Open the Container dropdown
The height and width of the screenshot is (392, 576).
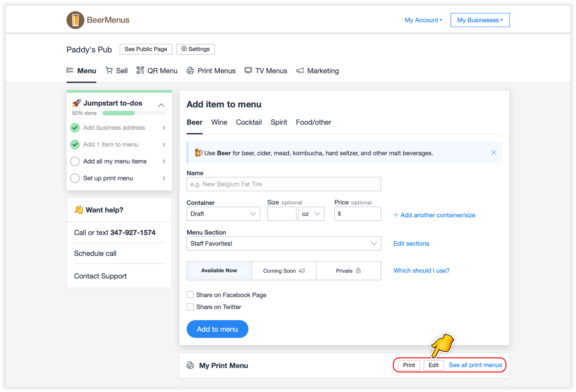click(223, 214)
